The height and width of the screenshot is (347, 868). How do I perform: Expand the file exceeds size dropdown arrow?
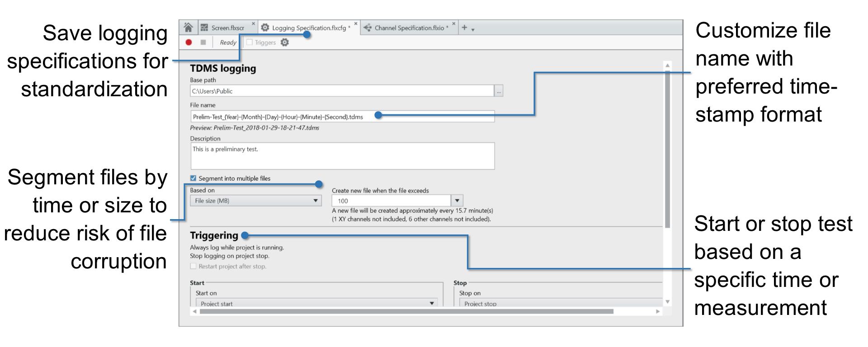[457, 201]
